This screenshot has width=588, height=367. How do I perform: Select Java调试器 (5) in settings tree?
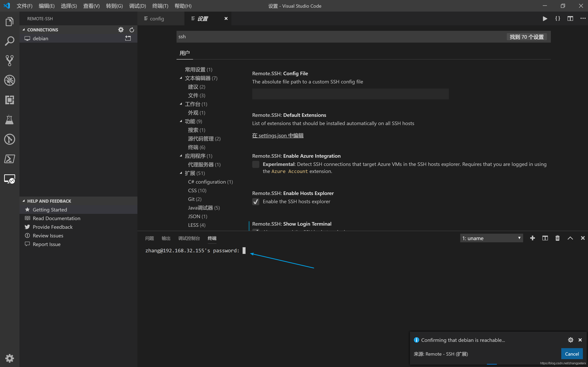click(x=204, y=208)
